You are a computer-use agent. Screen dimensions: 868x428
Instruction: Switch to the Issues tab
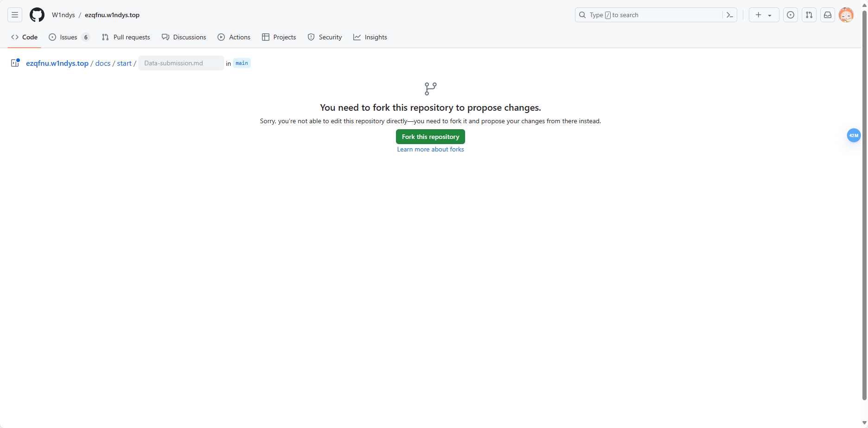tap(69, 37)
